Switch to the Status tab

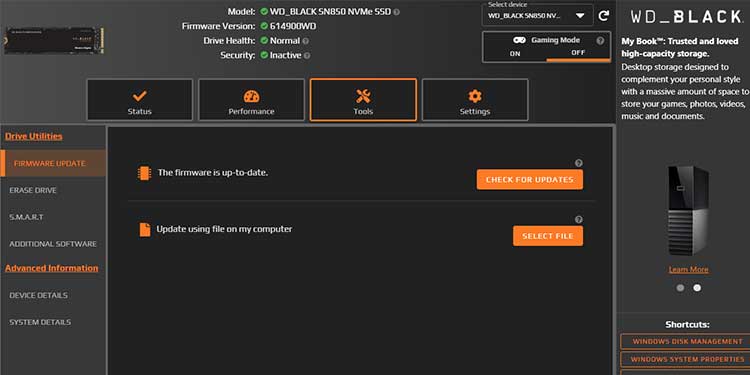click(140, 99)
